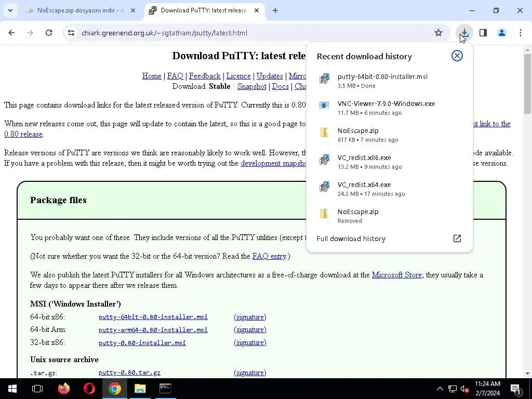Select the removed NoEscape.zip entry
This screenshot has width=532, height=399.
tap(389, 216)
